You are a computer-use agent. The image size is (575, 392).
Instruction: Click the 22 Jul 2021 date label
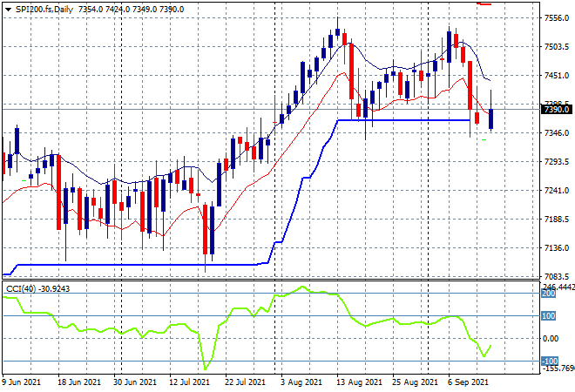[245, 382]
